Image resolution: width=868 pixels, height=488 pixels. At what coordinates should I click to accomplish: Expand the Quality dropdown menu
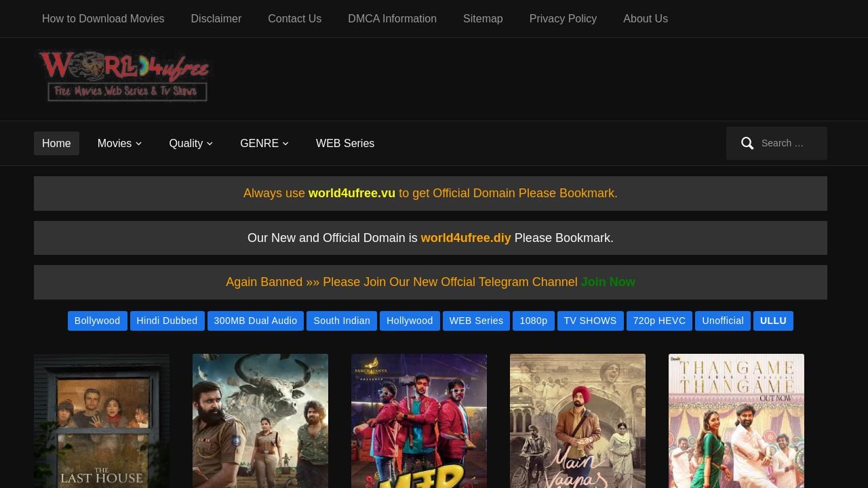click(191, 143)
